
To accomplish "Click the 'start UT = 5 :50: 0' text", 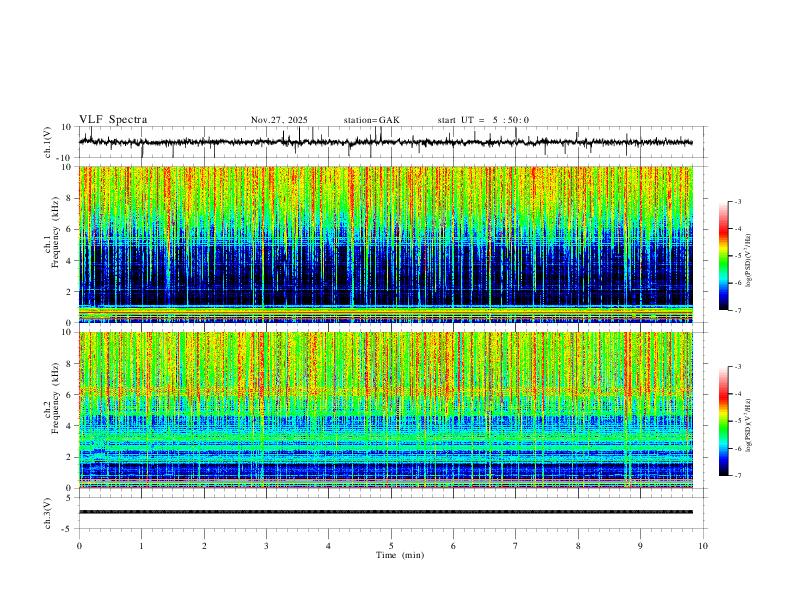I will click(x=483, y=120).
